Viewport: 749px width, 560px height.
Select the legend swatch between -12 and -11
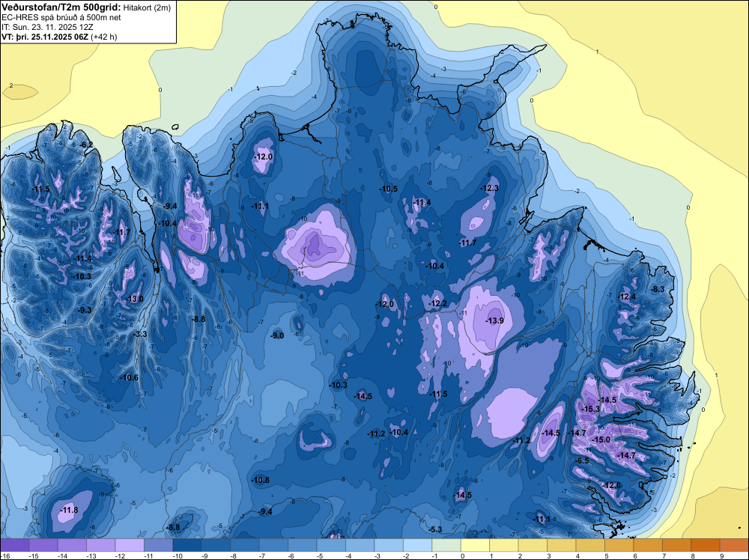(x=130, y=545)
